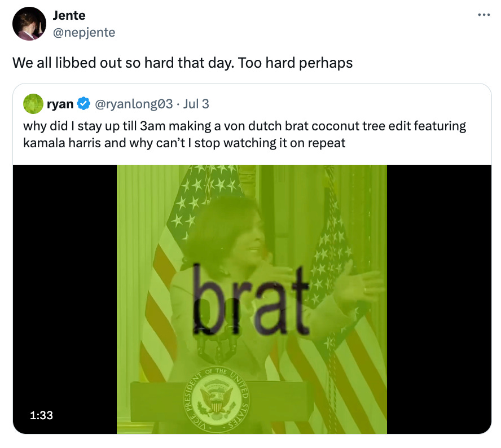Click the Jul 3 timestamp
The height and width of the screenshot is (448, 501).
point(196,104)
